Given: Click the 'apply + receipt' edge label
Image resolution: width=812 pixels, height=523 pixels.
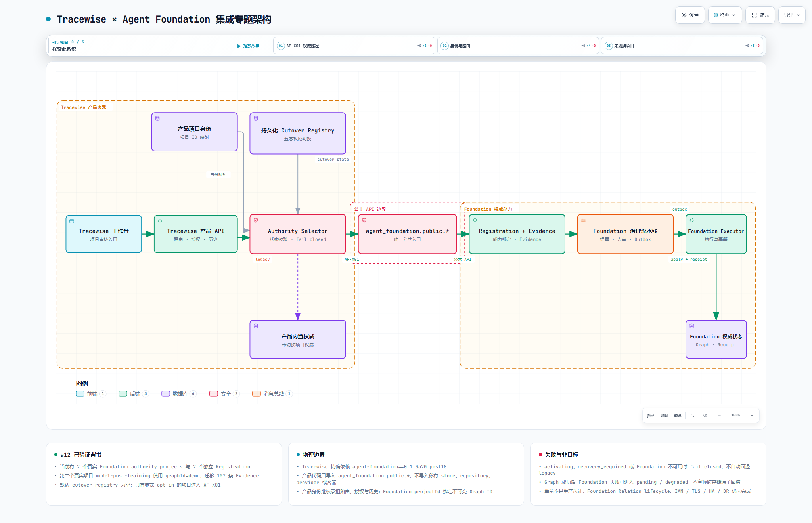Looking at the screenshot, I should click(689, 260).
